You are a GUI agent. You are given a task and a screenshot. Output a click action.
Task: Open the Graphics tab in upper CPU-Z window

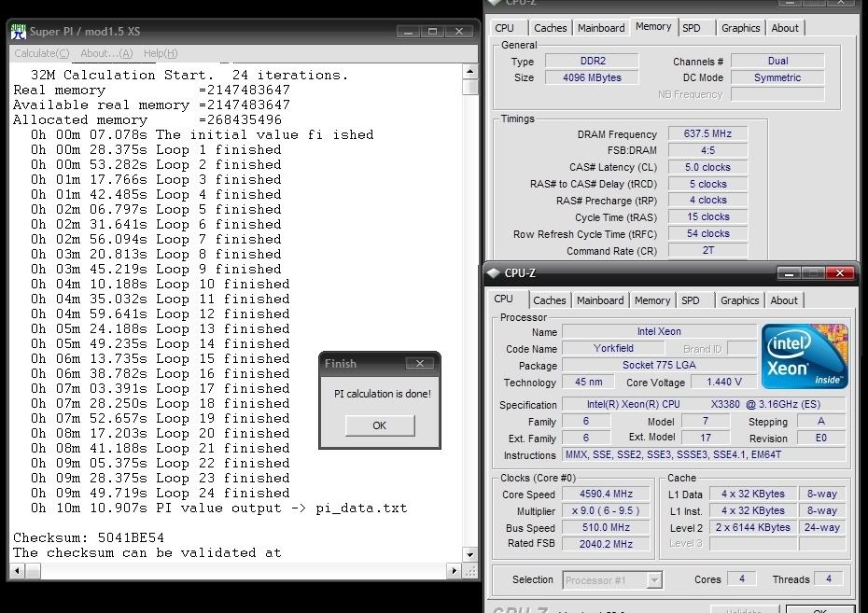(741, 28)
